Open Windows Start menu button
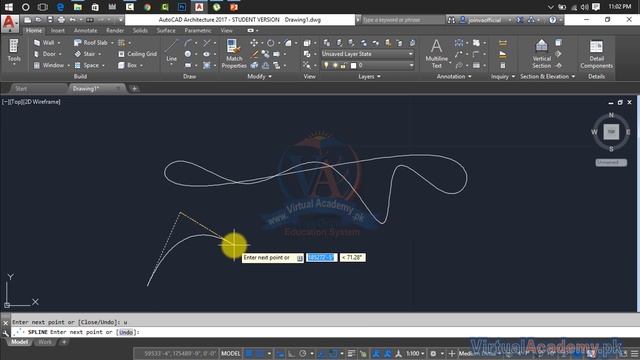The image size is (640, 360). [8, 7]
